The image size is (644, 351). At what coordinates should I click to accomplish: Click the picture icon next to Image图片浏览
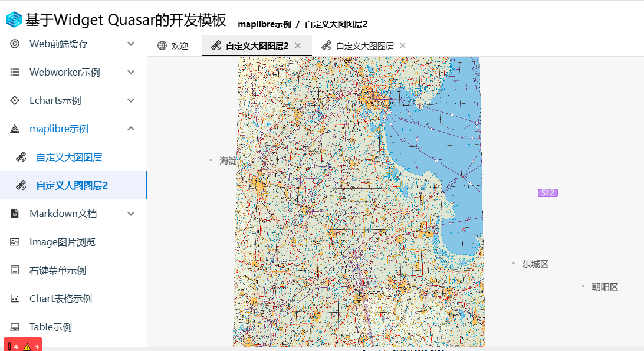pyautogui.click(x=15, y=242)
